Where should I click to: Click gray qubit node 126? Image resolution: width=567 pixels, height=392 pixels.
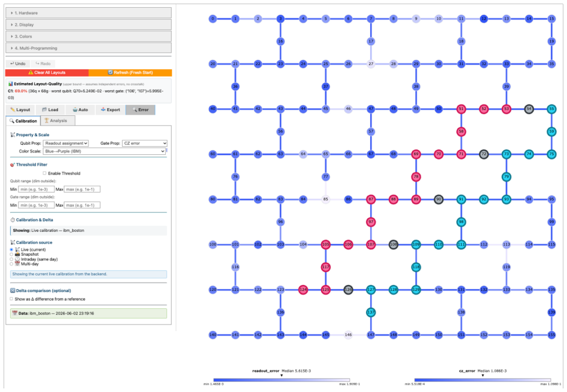pos(348,290)
